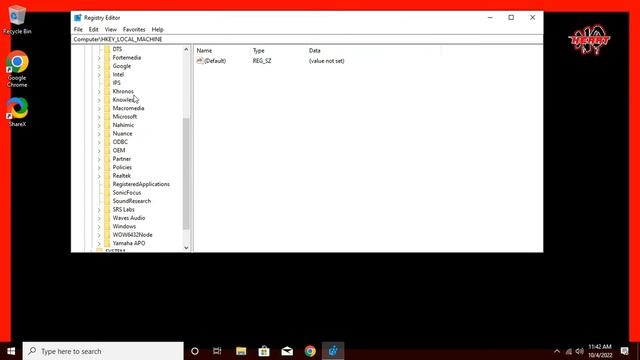Select the Nahimic key folder icon
This screenshot has height=360, width=640.
[x=107, y=125]
